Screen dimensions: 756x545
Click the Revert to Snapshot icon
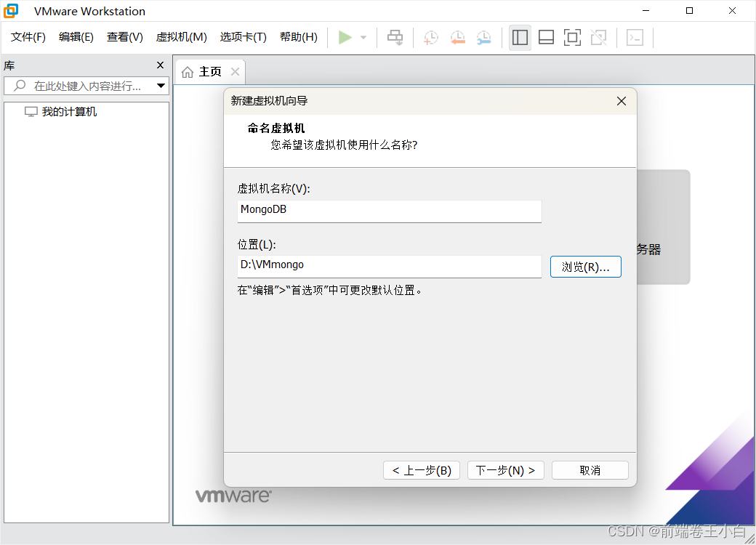click(x=457, y=37)
